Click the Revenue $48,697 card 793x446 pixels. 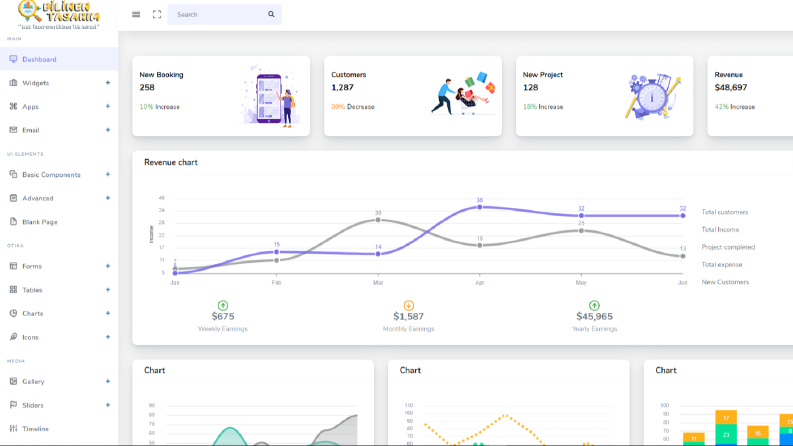pyautogui.click(x=751, y=96)
